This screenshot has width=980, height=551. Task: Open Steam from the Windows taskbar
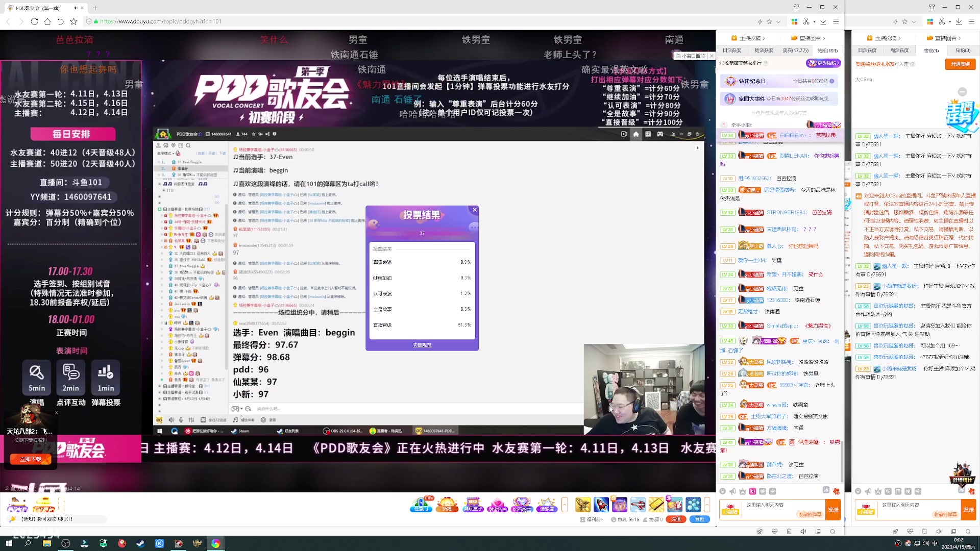[140, 543]
